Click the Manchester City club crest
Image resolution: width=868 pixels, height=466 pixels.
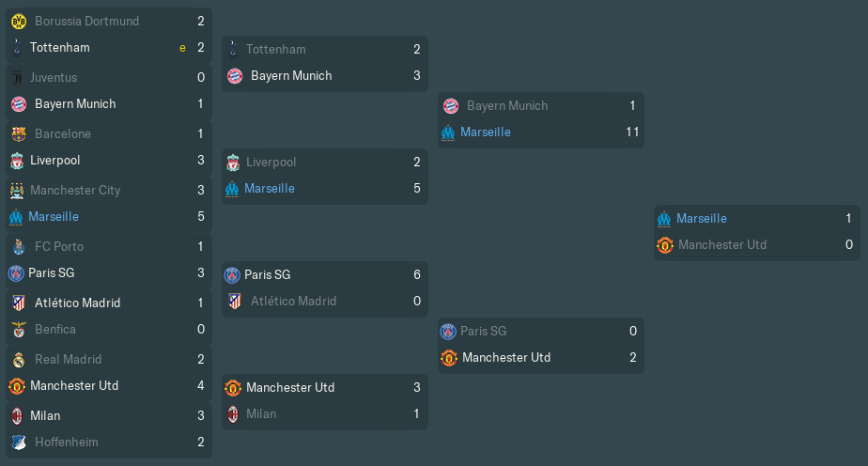tap(17, 191)
